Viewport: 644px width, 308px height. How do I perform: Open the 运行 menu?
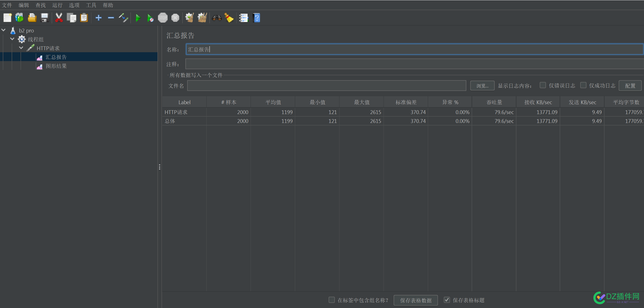(x=57, y=5)
